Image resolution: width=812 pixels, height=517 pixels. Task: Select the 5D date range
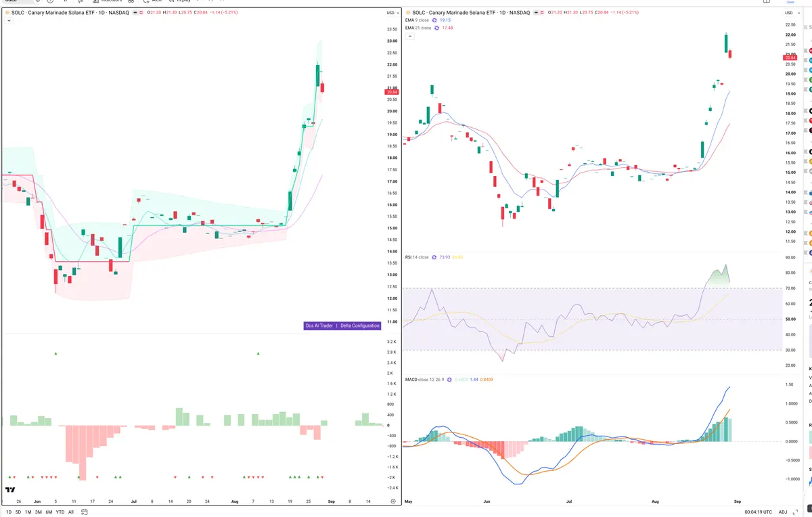(x=18, y=512)
